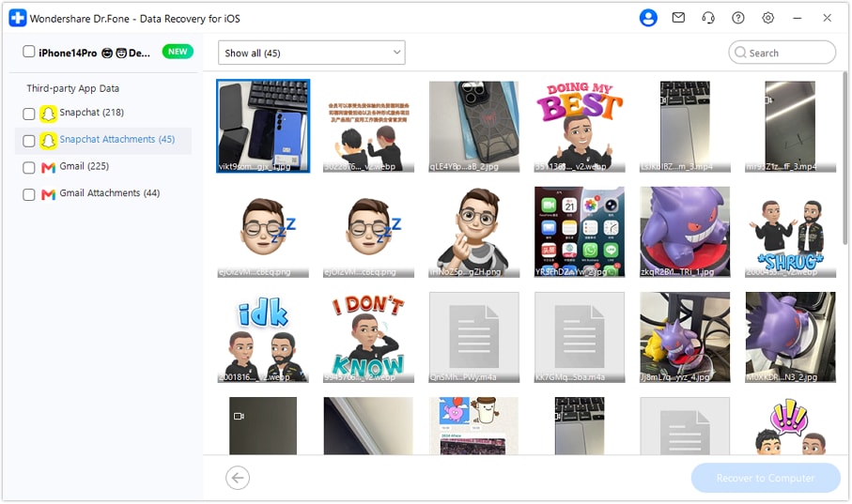Select the memoji finger-heart gZH.png thumbnail
852x504 pixels.
(x=473, y=232)
